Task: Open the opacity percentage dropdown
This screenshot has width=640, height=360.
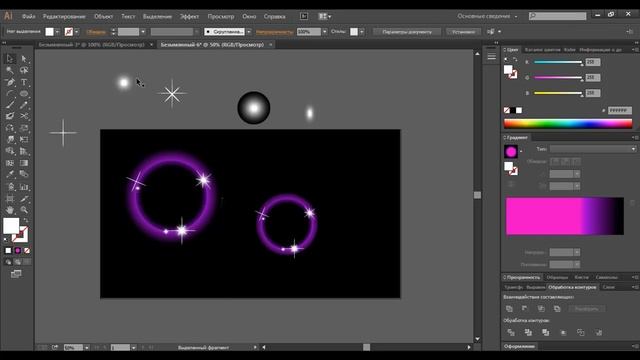Action: tap(325, 32)
